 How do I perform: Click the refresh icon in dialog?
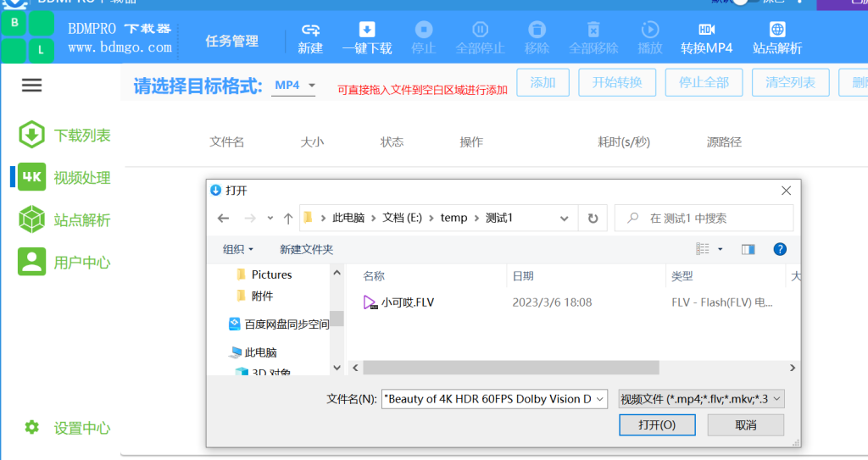(593, 218)
